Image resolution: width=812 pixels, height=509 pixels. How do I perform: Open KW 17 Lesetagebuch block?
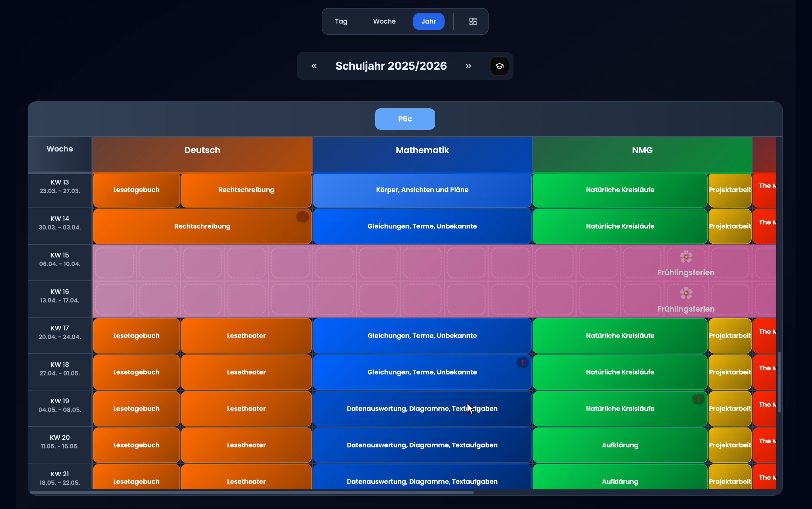(136, 336)
